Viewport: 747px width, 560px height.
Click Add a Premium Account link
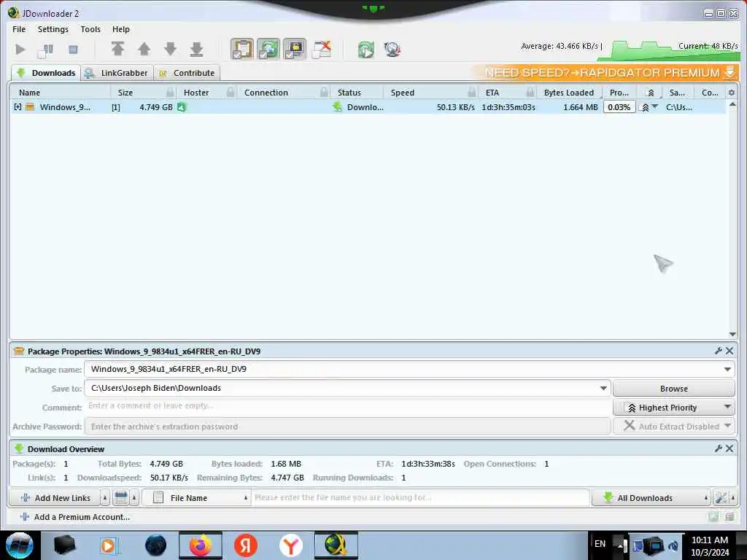76,517
